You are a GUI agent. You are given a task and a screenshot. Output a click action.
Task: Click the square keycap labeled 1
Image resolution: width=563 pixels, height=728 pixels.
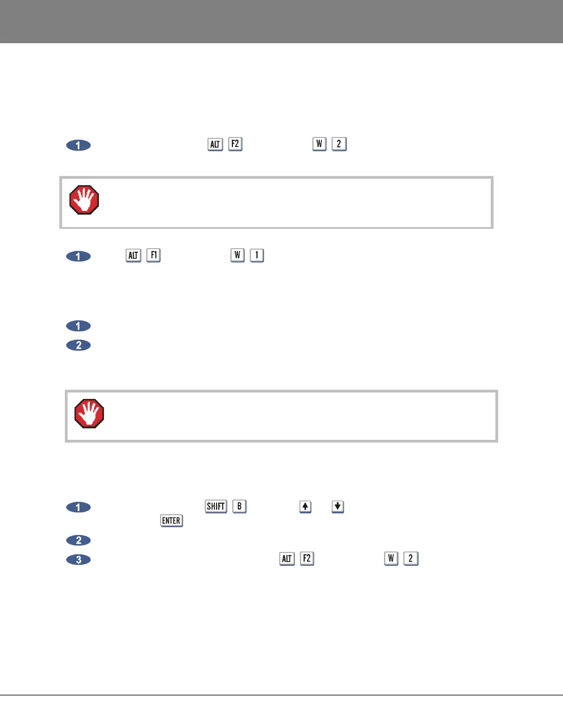pyautogui.click(x=257, y=255)
